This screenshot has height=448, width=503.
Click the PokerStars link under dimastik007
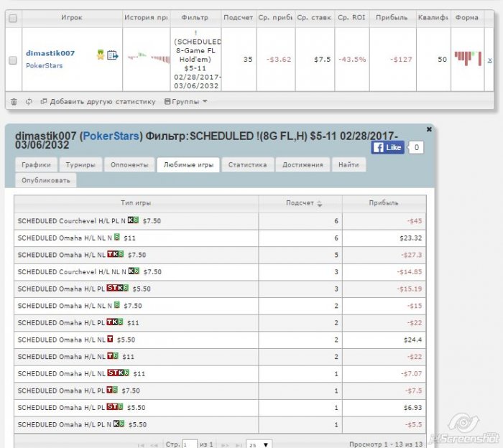[x=45, y=66]
